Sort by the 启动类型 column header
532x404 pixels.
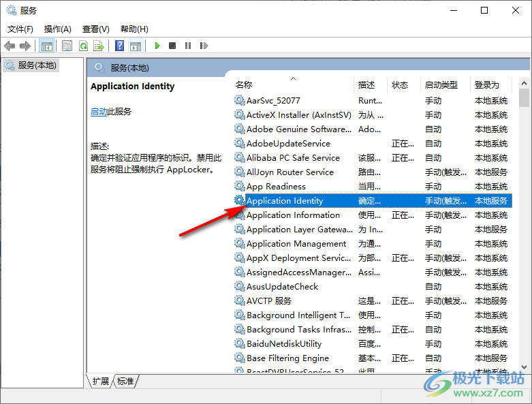point(445,84)
